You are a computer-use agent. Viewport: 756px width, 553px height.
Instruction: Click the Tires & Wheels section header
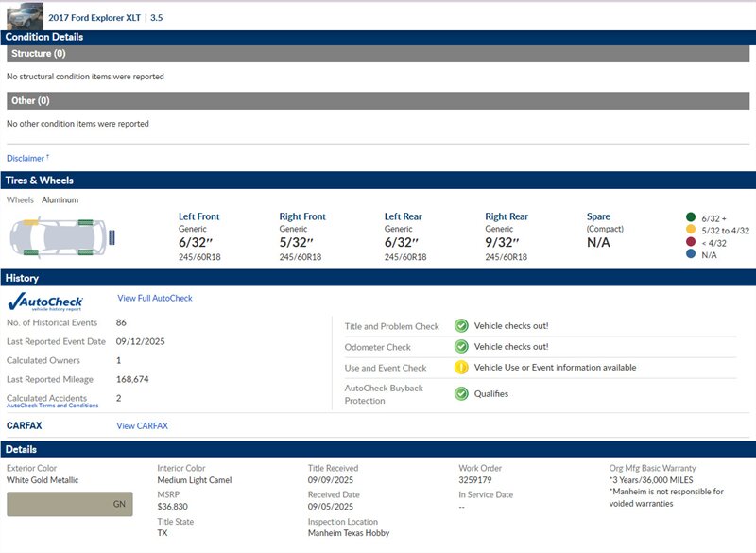(x=378, y=181)
